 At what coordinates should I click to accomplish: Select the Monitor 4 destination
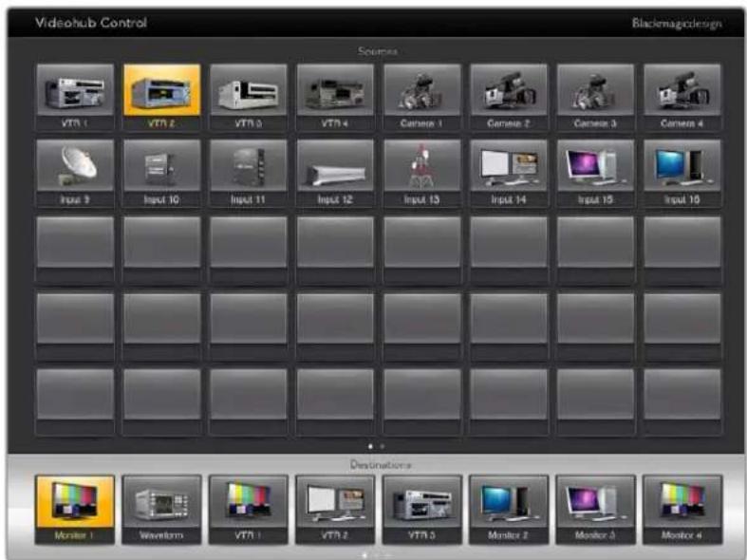[682, 510]
